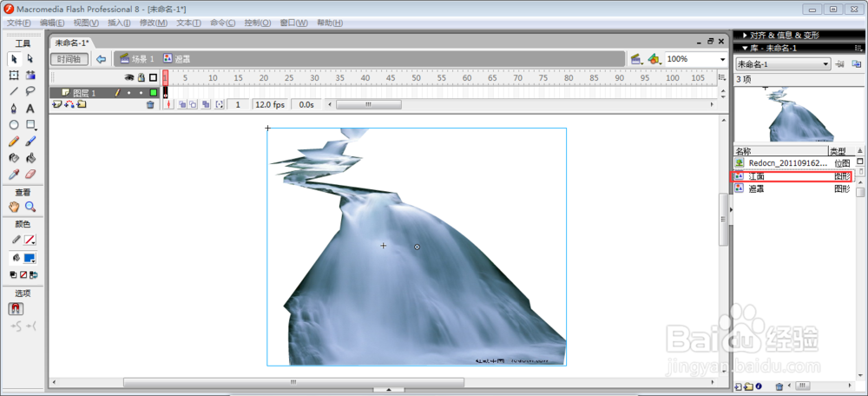Image resolution: width=868 pixels, height=396 pixels.
Task: Toggle lock dot of 图层 1
Action: pos(141,93)
